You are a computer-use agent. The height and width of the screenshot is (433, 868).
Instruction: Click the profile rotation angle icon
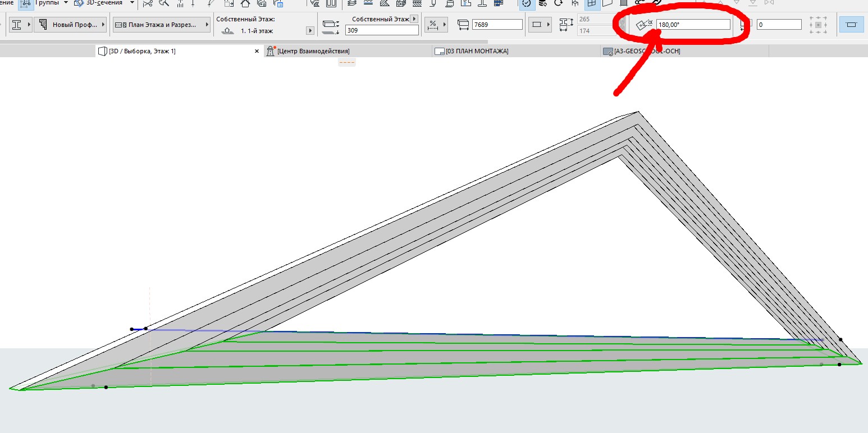[x=644, y=25]
